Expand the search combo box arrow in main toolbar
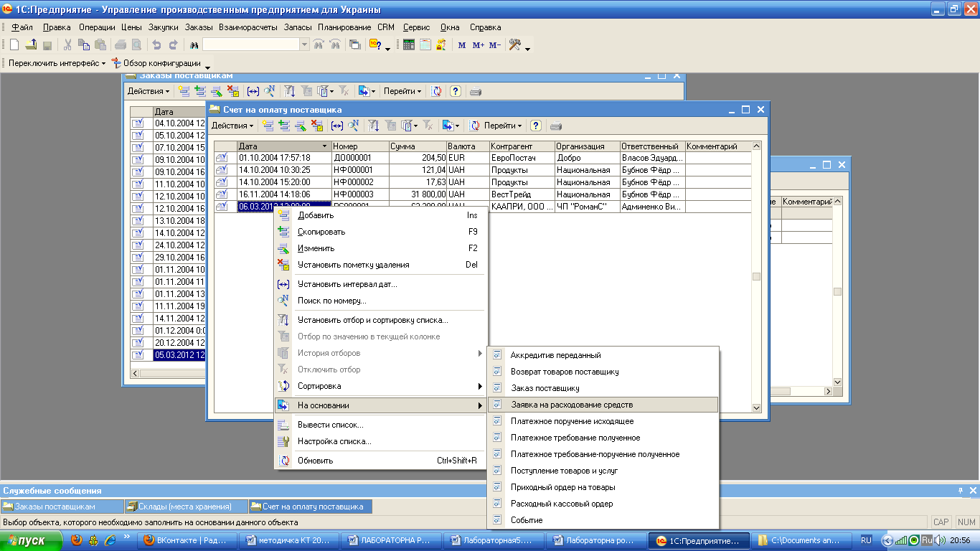Viewport: 980px width, 551px height. (x=304, y=44)
